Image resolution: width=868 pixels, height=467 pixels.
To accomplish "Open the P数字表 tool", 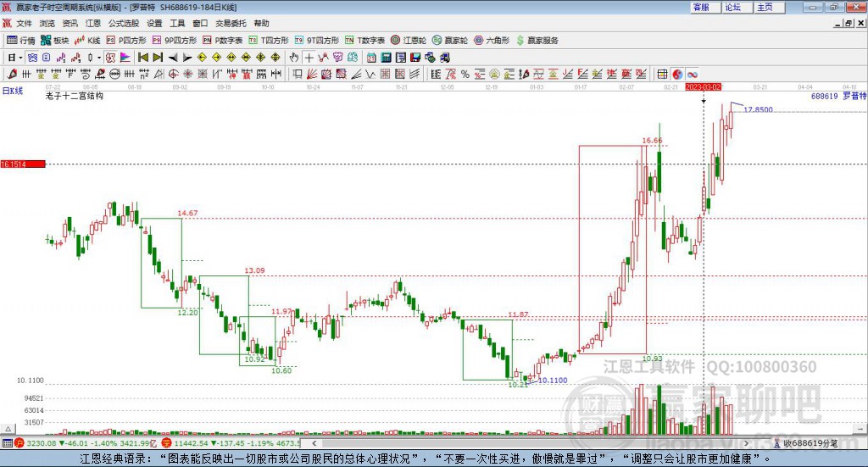I will pyautogui.click(x=223, y=41).
